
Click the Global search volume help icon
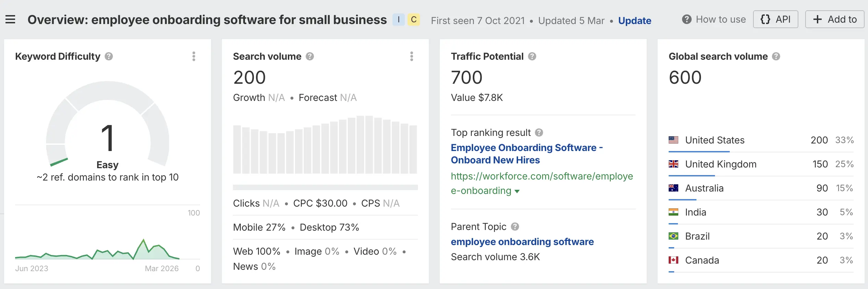point(776,56)
